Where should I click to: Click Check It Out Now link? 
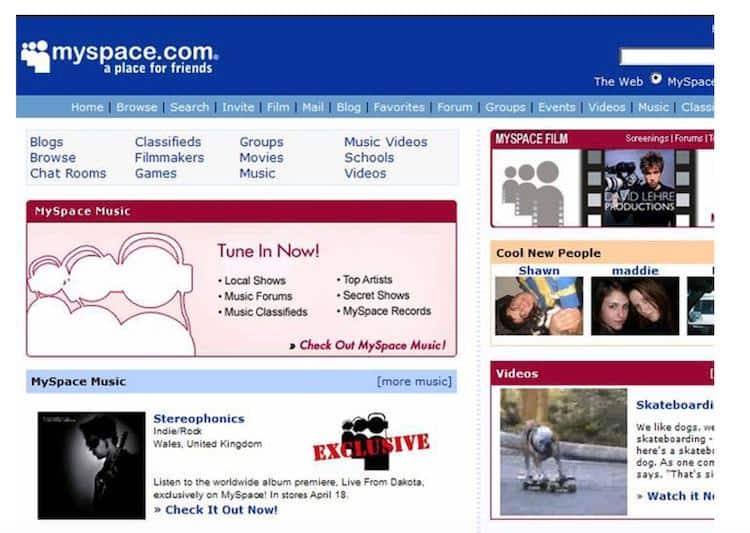(221, 510)
